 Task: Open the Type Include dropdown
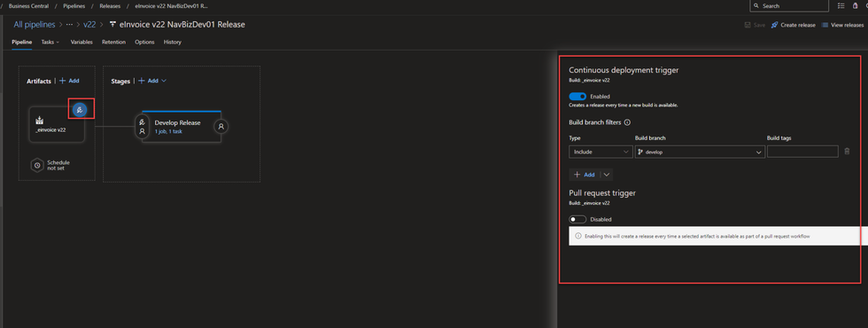[x=601, y=152]
